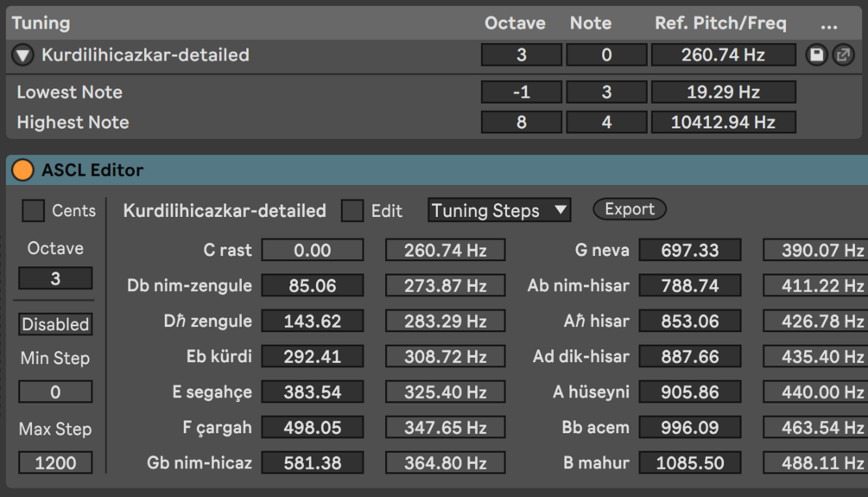Select the Ref. Pitch 260.74 Hz field

point(723,55)
